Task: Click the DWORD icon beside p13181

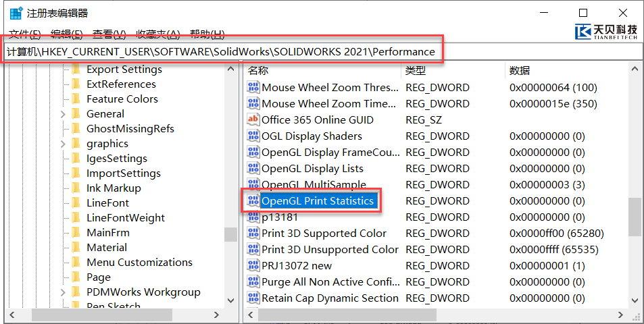Action: click(253, 217)
